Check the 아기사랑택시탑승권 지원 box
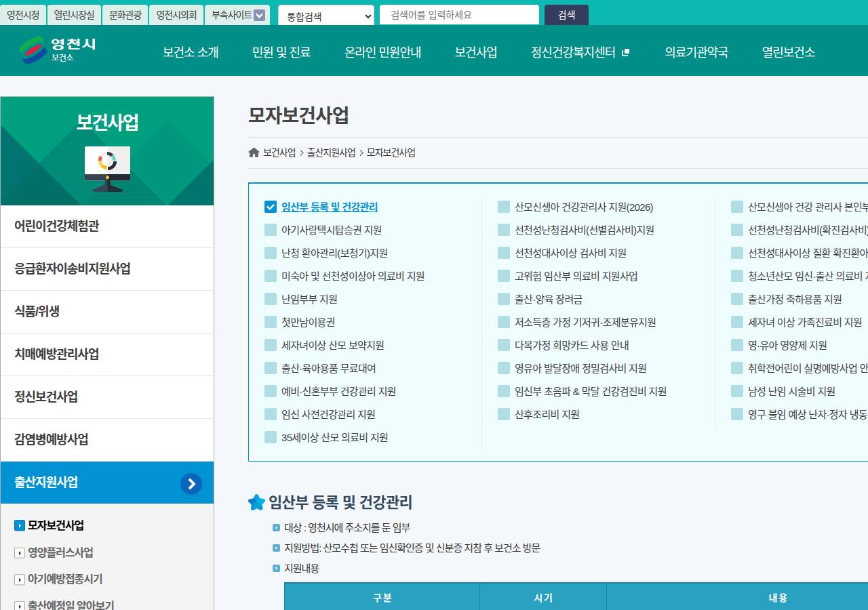The width and height of the screenshot is (868, 610). click(271, 230)
